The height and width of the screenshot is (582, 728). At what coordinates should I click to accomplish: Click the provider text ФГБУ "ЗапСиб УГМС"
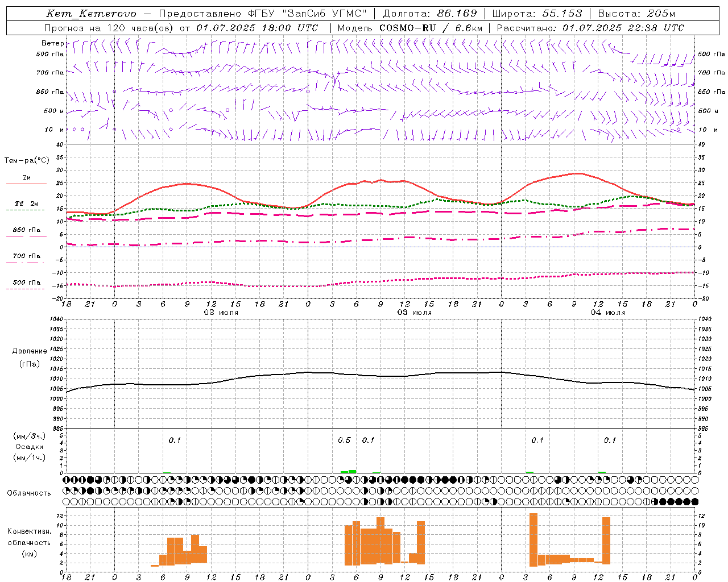(x=308, y=14)
